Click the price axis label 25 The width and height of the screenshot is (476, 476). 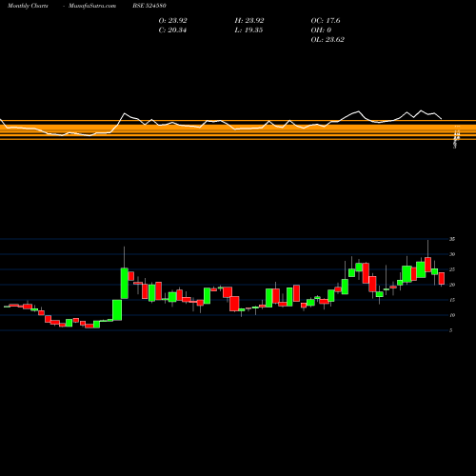(x=452, y=269)
